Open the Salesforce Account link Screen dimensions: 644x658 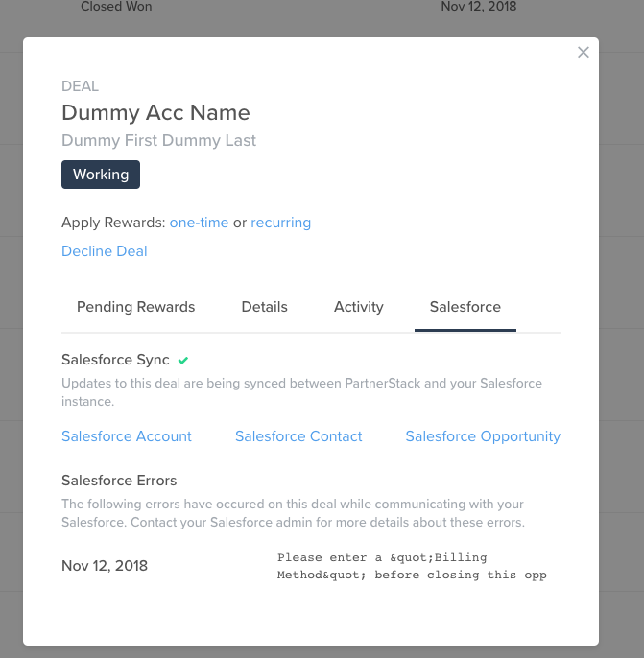click(127, 436)
